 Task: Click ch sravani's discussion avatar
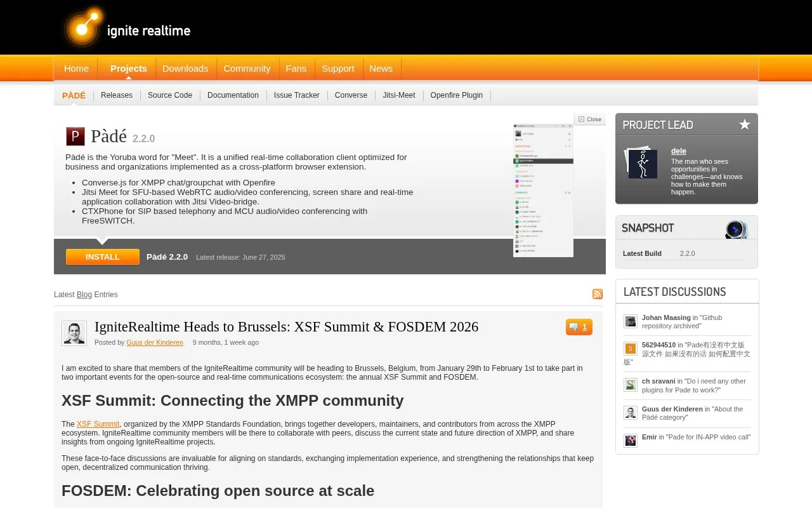tap(630, 385)
